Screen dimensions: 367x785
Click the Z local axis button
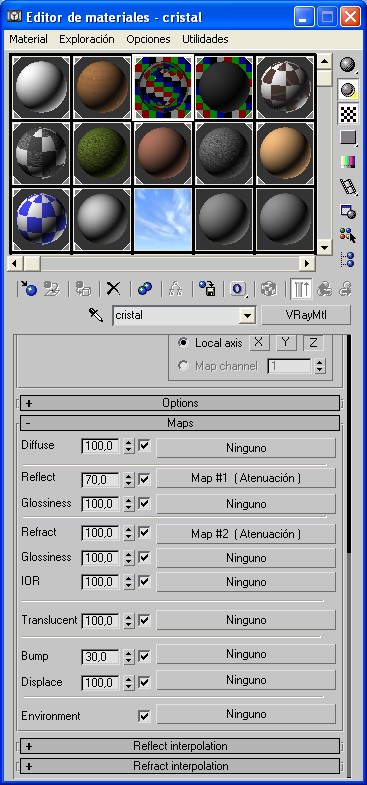point(313,342)
